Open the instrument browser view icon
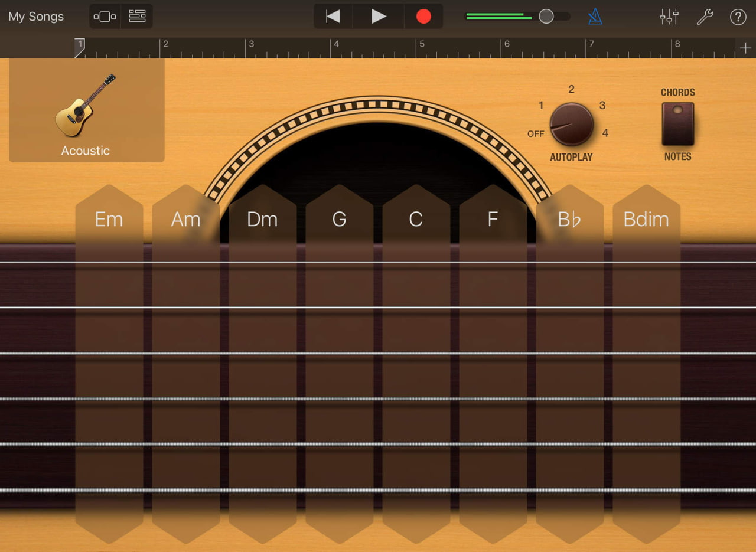This screenshot has width=756, height=552. click(105, 17)
